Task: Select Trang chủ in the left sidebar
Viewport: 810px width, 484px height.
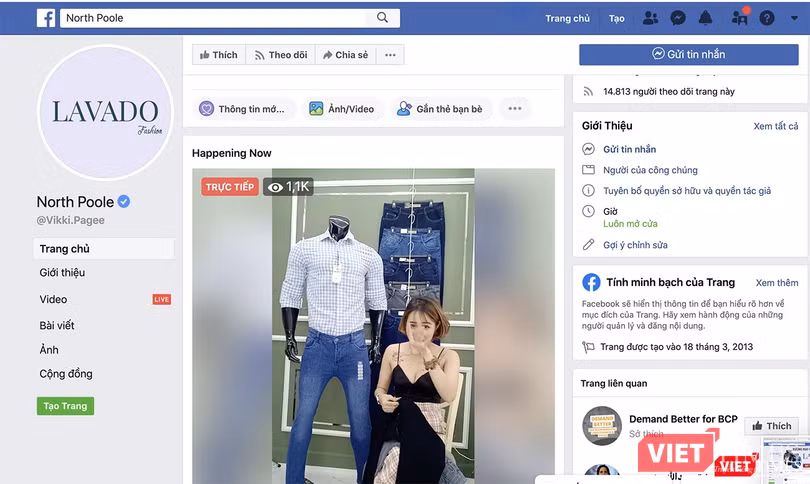Action: (x=104, y=248)
